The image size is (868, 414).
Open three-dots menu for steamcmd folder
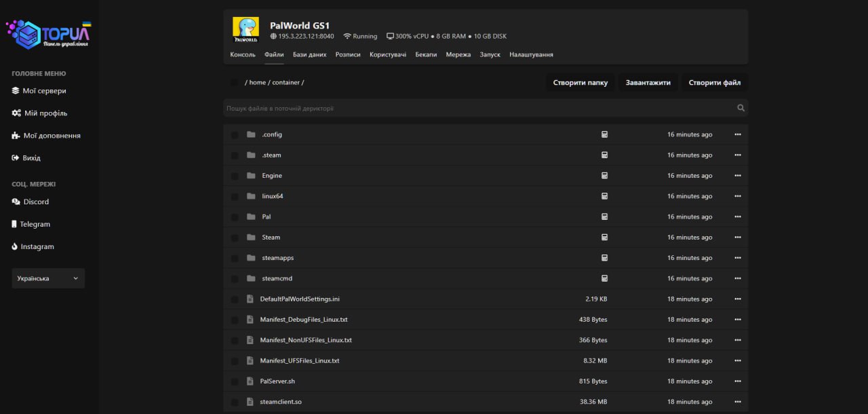[737, 278]
